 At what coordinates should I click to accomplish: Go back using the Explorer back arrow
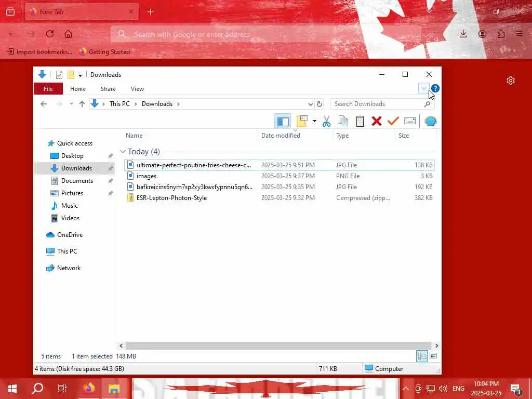[44, 104]
